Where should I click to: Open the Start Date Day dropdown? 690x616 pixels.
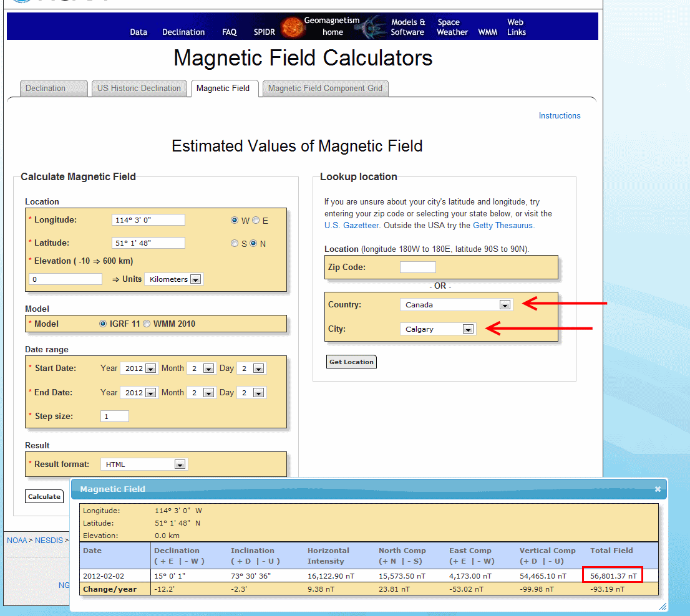(x=251, y=368)
